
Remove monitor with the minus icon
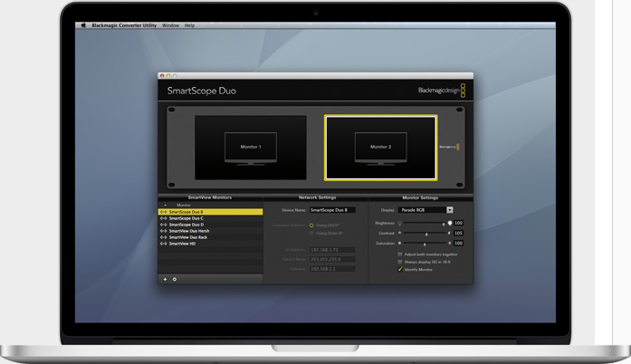(x=175, y=279)
